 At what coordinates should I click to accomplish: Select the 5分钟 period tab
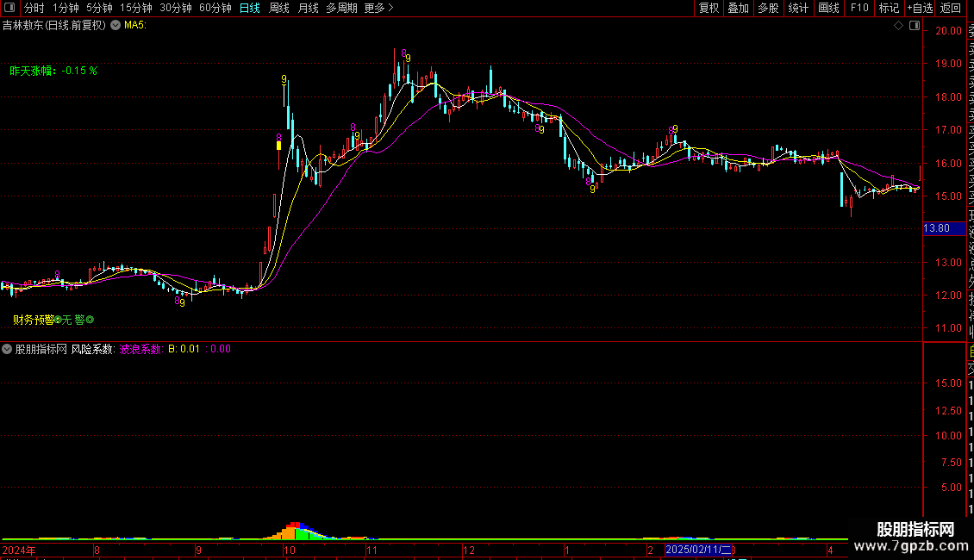pyautogui.click(x=99, y=8)
